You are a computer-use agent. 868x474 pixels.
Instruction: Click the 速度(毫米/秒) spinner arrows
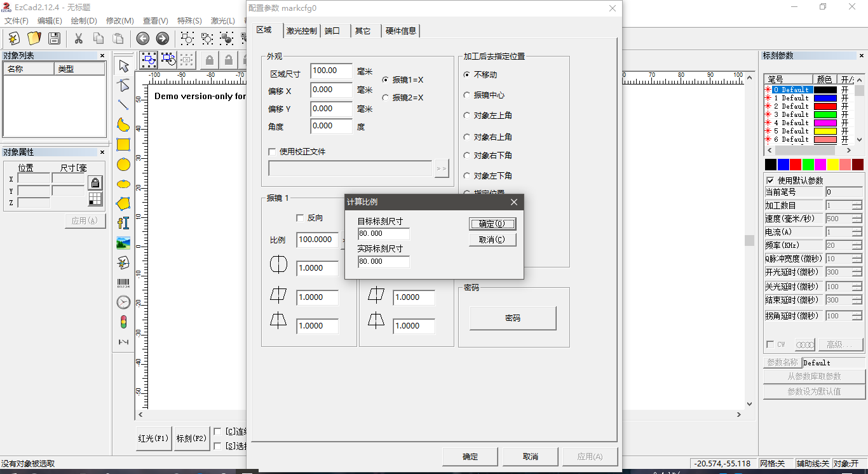tap(857, 219)
